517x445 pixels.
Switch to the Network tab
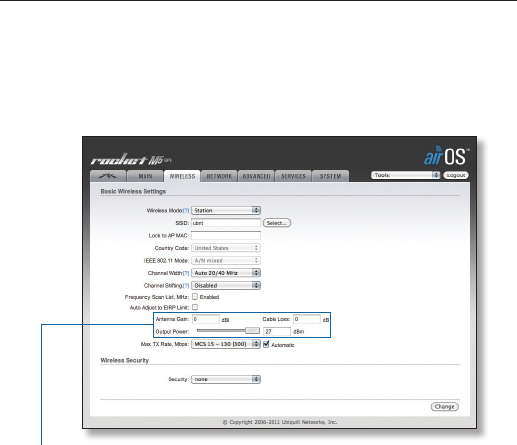coord(219,176)
